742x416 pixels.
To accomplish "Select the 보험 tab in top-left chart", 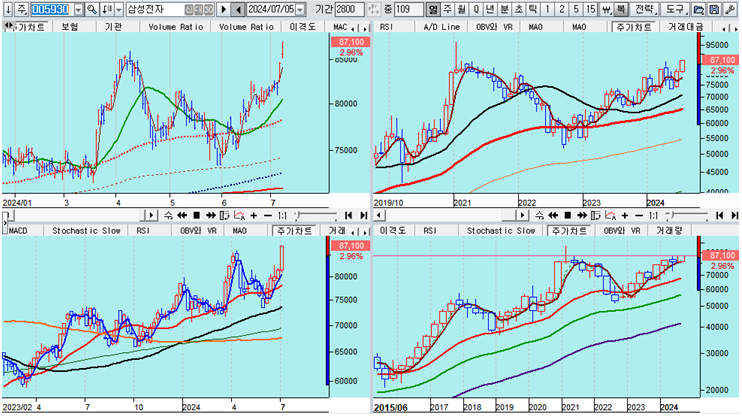I will point(69,27).
